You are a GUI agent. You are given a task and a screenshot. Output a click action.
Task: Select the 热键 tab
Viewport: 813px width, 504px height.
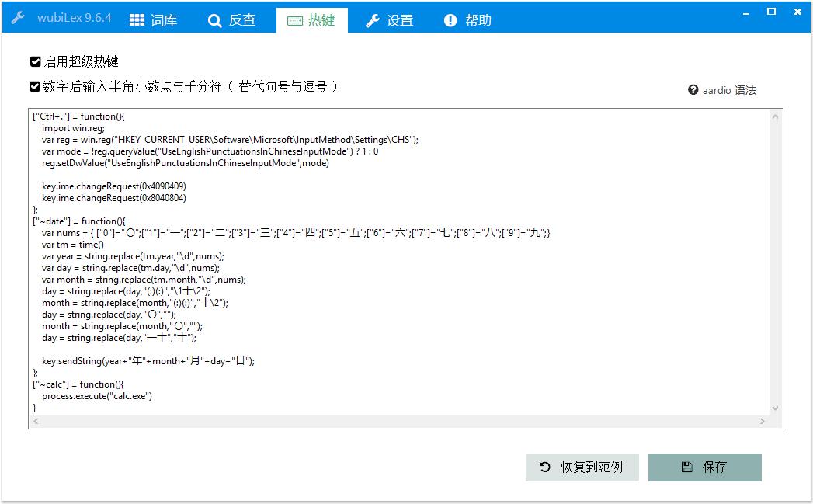312,20
